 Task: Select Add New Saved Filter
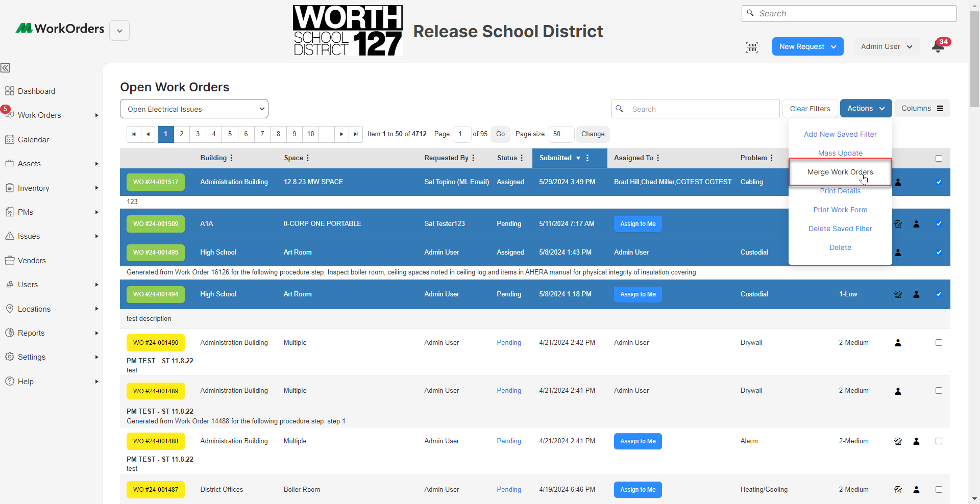[x=840, y=134]
